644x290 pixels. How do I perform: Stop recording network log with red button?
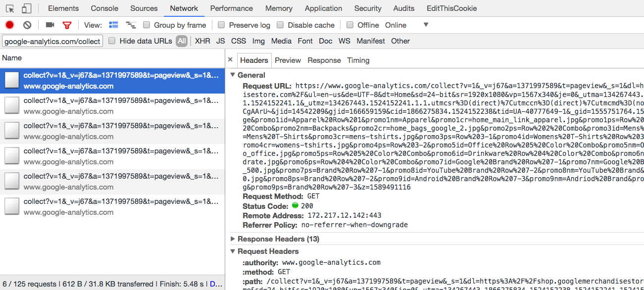9,25
